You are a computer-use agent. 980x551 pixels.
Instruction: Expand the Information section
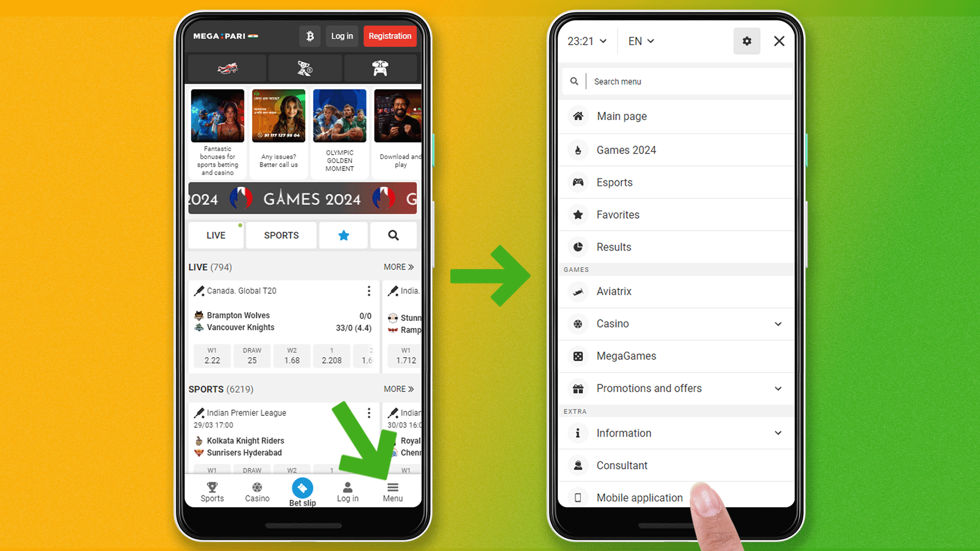pos(778,433)
